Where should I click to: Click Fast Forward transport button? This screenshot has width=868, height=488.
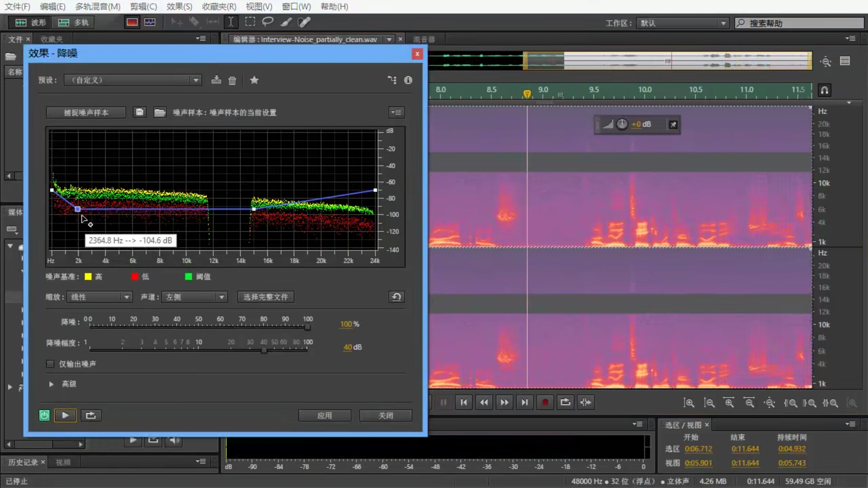tap(505, 402)
